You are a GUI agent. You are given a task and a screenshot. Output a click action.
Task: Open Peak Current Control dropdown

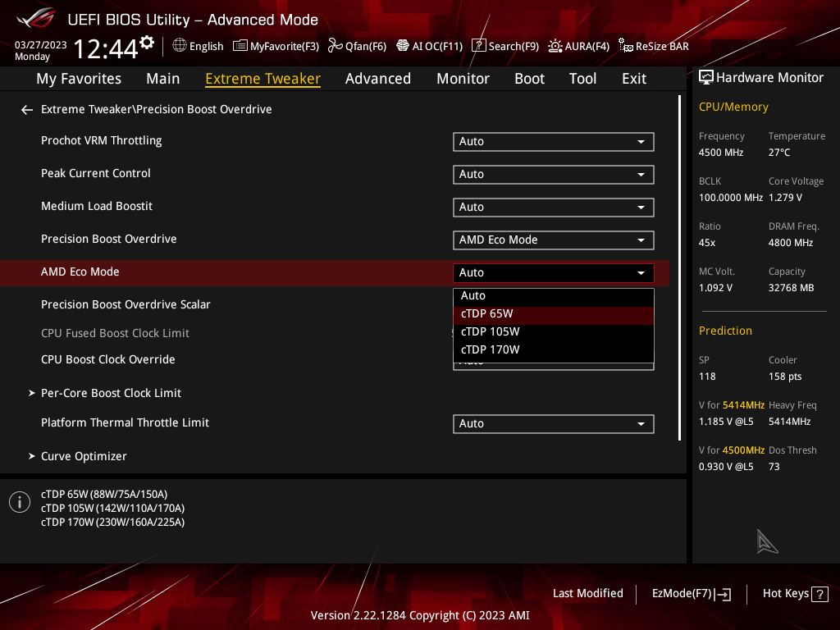click(x=554, y=175)
